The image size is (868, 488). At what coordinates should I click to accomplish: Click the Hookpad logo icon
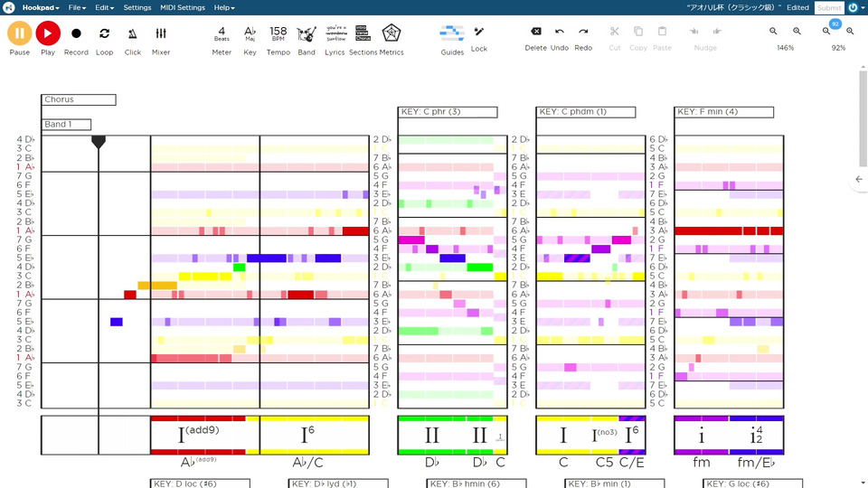[x=8, y=8]
